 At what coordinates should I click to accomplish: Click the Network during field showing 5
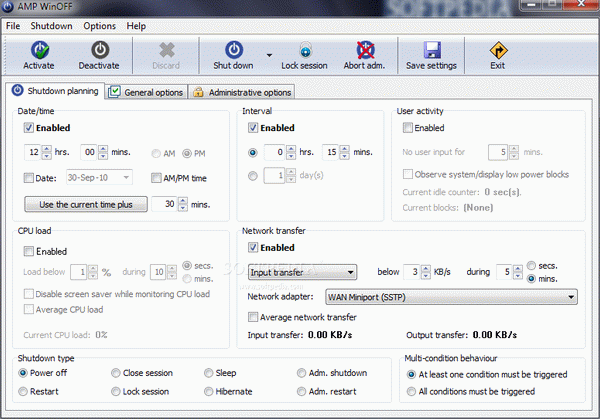(x=504, y=272)
